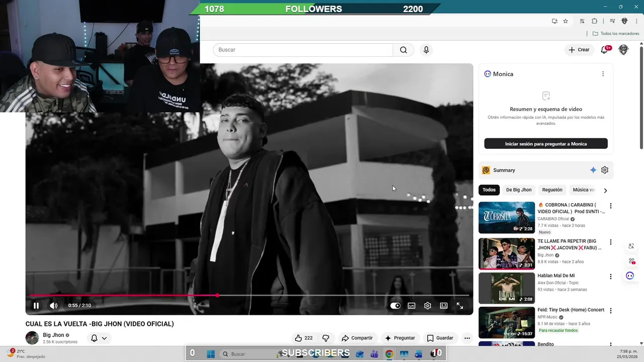644x362 pixels.
Task: Show more chips with right arrow
Action: point(605,191)
